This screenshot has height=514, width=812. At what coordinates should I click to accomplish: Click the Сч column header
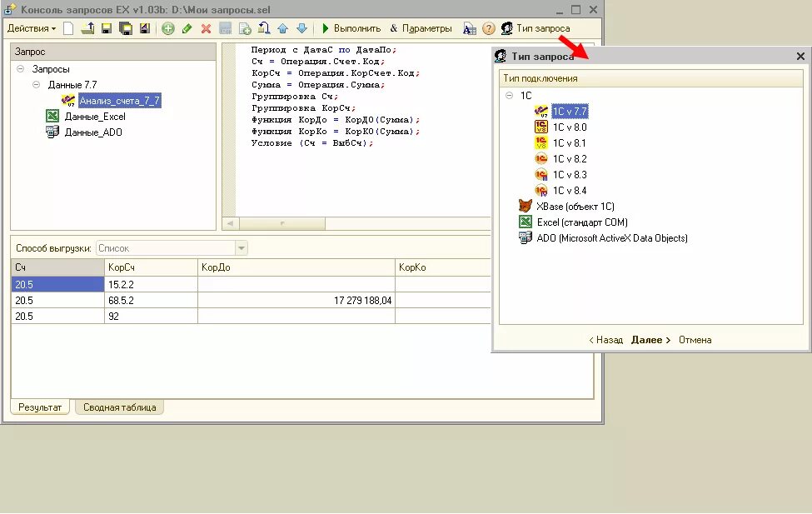click(57, 267)
